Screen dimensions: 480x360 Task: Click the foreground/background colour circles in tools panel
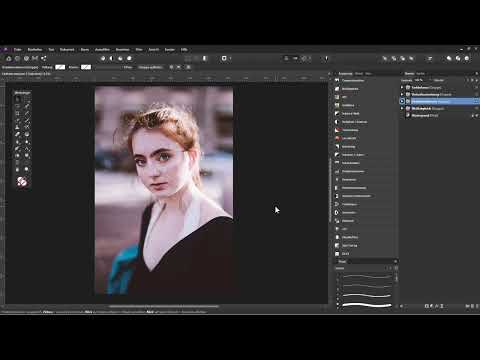pos(22,181)
